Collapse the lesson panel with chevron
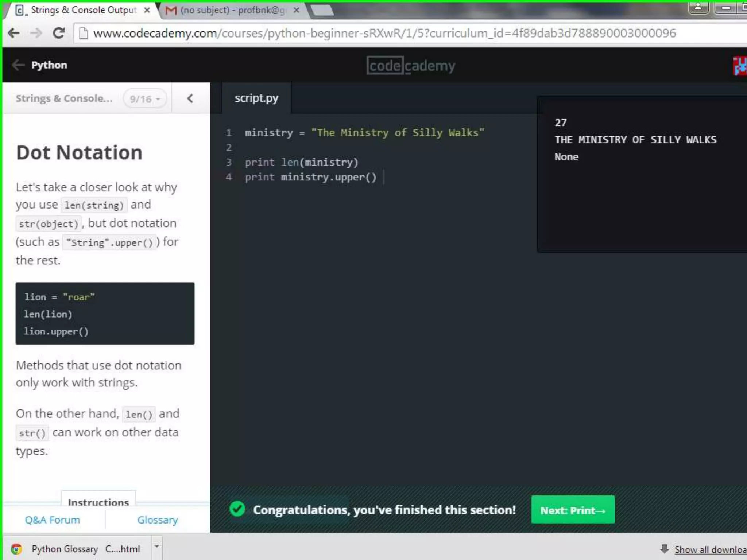 point(190,98)
